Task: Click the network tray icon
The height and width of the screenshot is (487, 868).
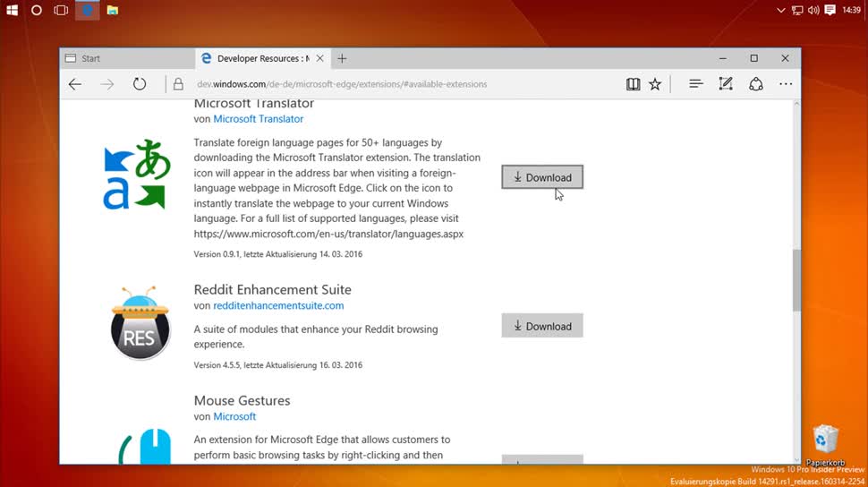Action: 797,10
